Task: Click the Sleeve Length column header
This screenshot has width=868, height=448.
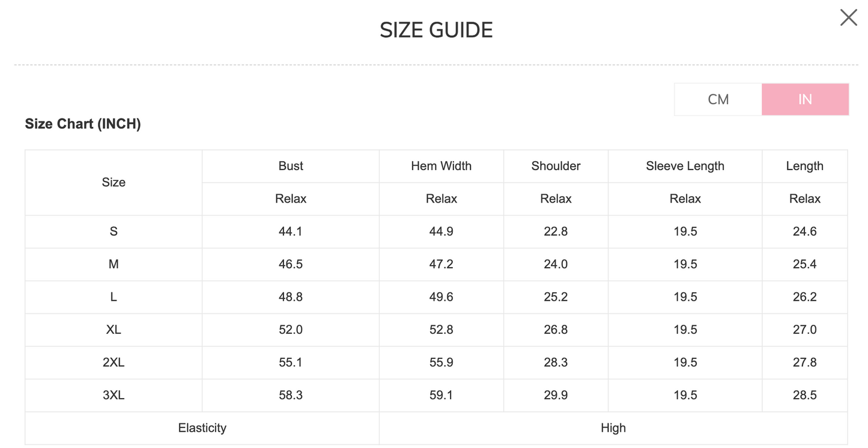Action: tap(685, 166)
